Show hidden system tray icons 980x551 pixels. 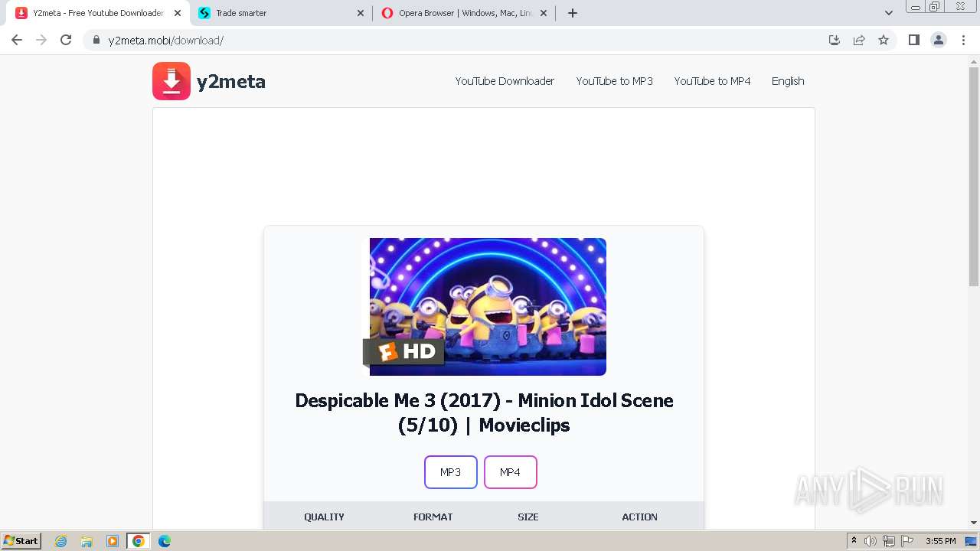point(854,541)
